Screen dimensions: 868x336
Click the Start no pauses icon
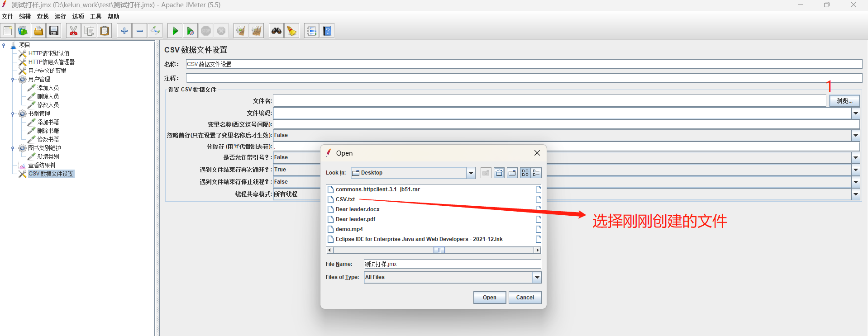click(190, 31)
